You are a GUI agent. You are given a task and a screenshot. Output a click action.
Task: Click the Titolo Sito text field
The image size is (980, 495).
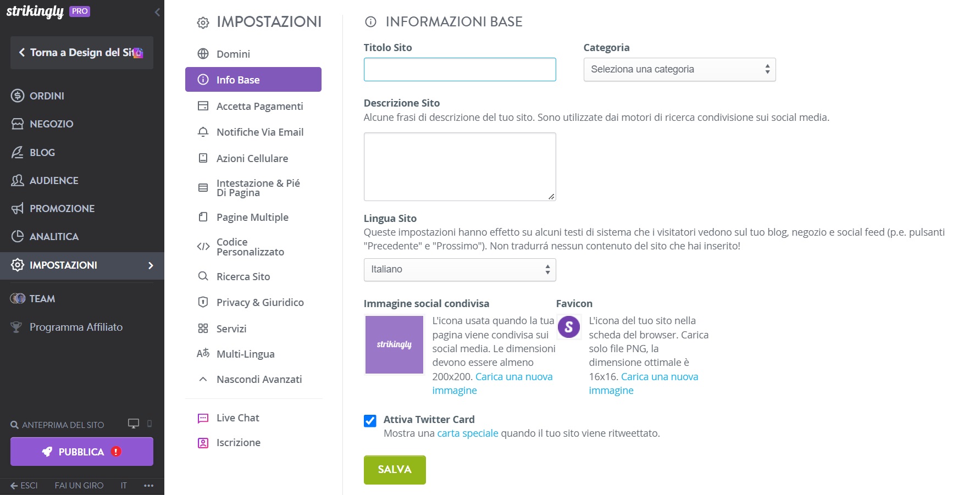point(459,70)
